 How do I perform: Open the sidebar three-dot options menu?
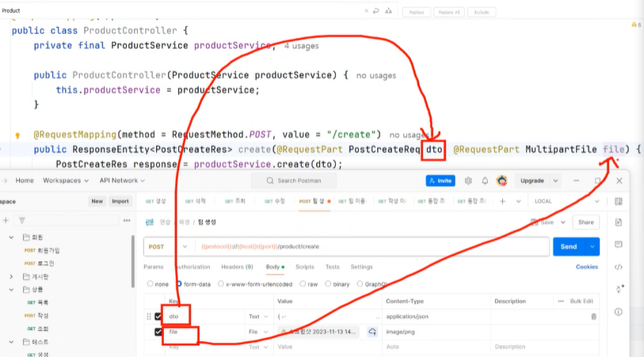pos(127,220)
